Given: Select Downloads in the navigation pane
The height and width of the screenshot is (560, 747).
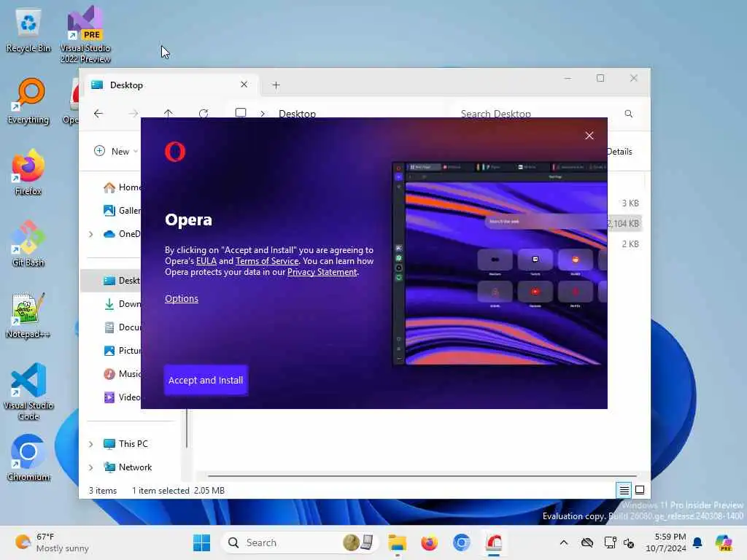Looking at the screenshot, I should pos(122,304).
